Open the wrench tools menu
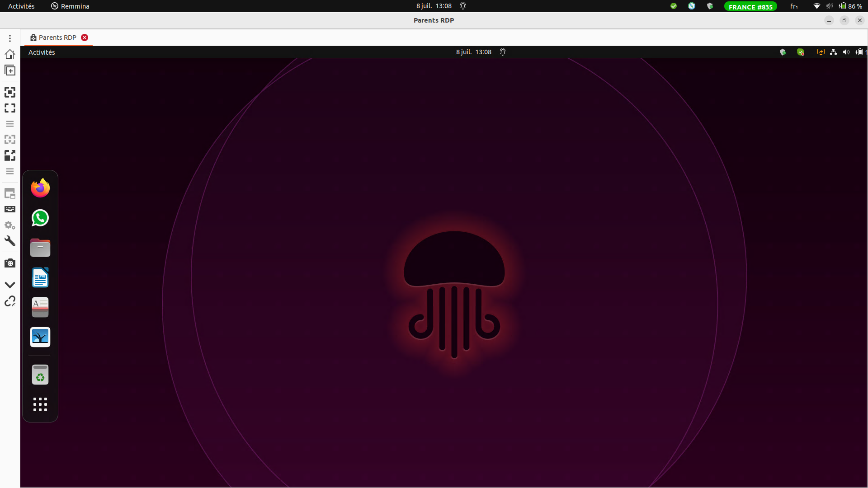868x488 pixels. point(10,241)
